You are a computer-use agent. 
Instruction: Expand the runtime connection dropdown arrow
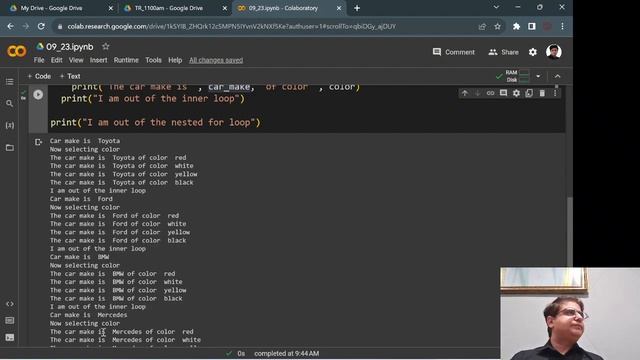(x=538, y=76)
